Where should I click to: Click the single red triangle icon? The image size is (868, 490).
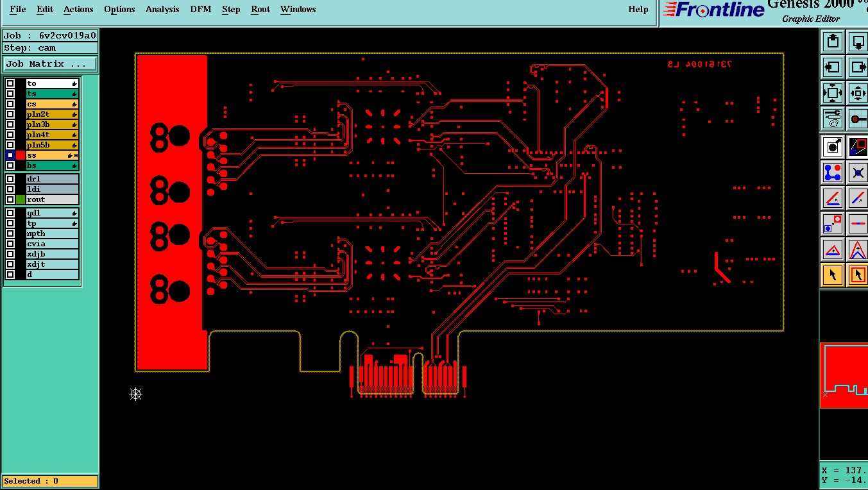833,249
